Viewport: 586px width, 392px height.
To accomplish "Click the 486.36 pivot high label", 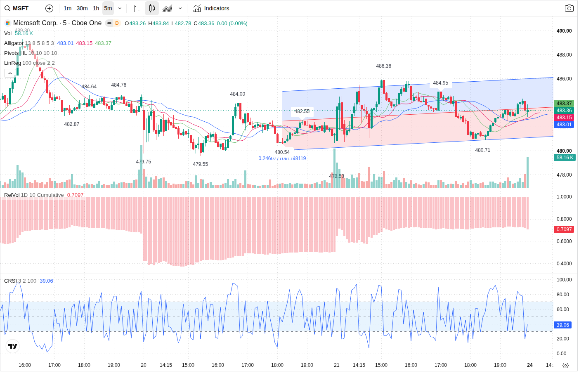I will coord(384,66).
